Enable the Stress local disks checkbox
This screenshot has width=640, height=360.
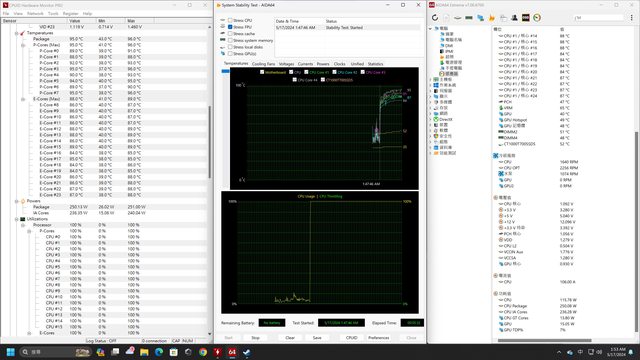(230, 47)
